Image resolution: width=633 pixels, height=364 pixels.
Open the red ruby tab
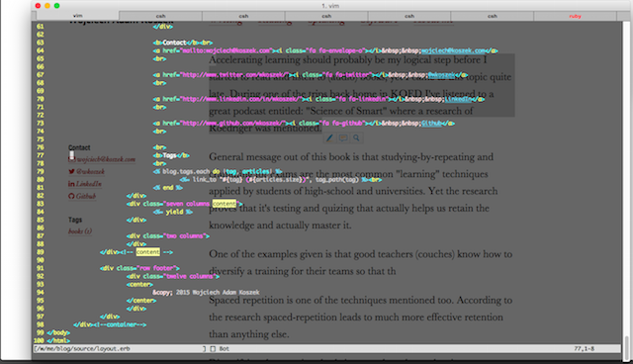coord(575,16)
